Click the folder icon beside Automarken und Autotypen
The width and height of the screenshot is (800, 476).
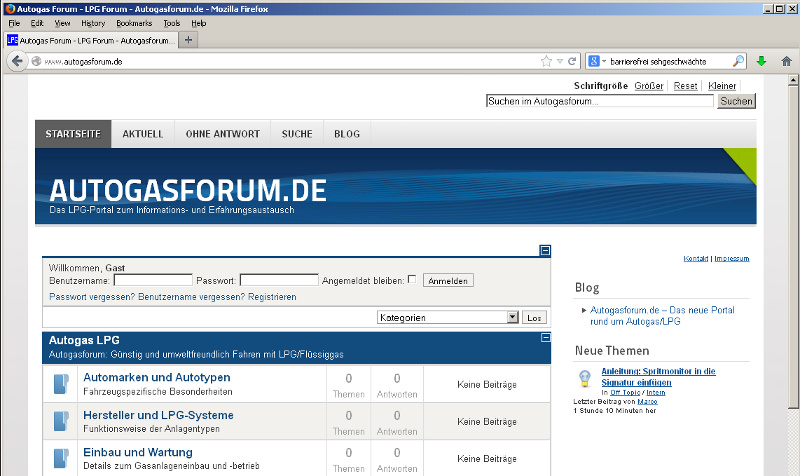(x=62, y=384)
